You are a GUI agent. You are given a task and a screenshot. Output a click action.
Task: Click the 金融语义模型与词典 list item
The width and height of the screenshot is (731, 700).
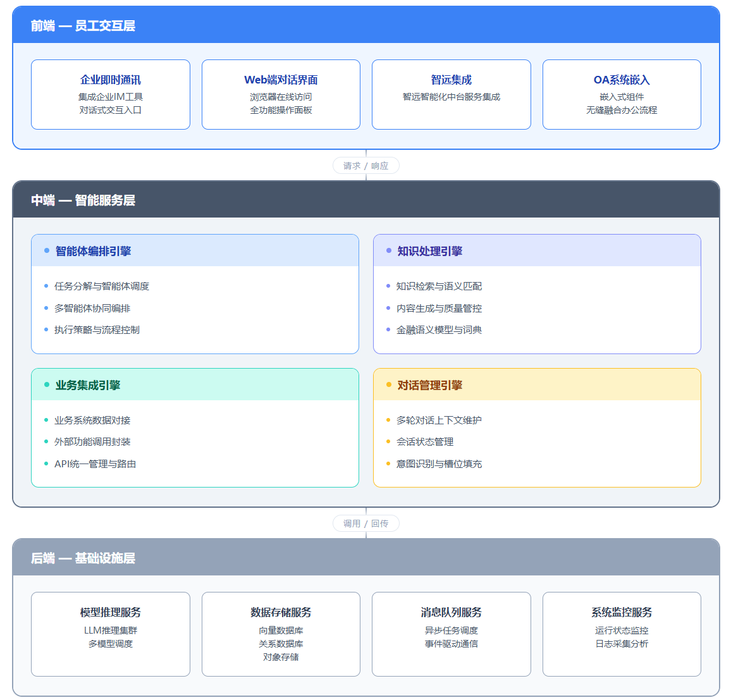pyautogui.click(x=439, y=330)
